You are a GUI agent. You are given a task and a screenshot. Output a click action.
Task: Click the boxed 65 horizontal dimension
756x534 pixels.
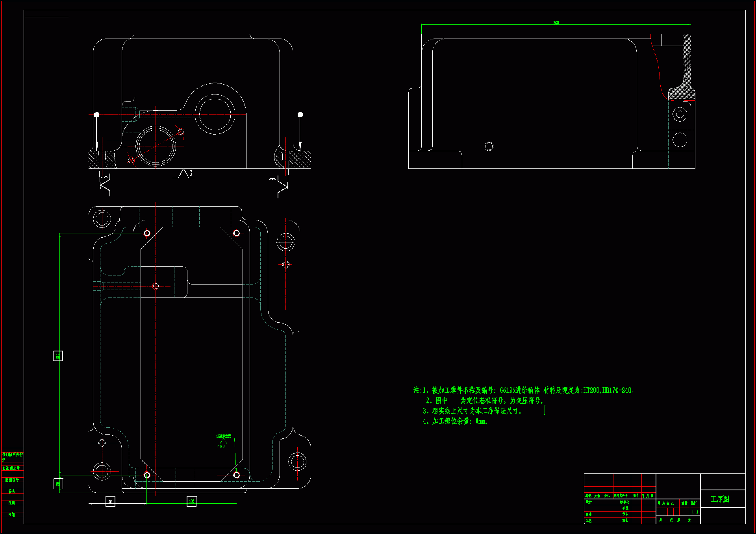[111, 501]
